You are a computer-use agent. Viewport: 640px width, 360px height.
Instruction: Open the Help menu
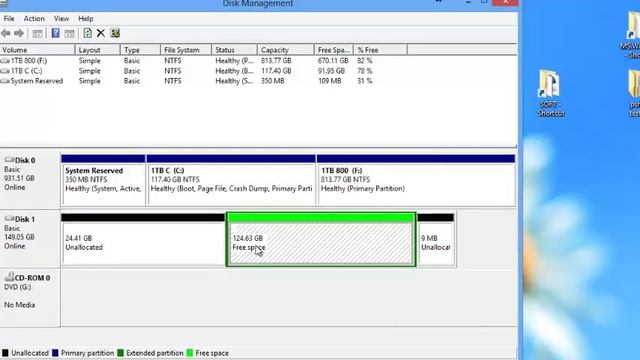(x=86, y=19)
